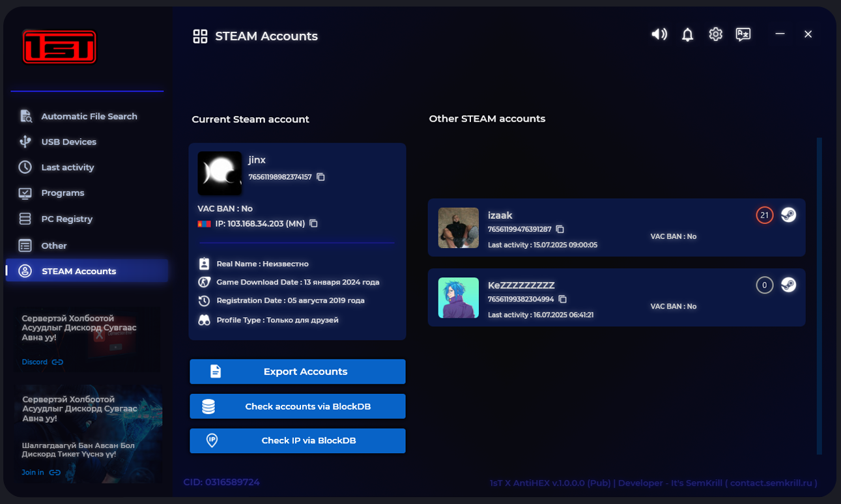Copy KeZZZZZZZZZ's Steam ID
The height and width of the screenshot is (504, 841).
pyautogui.click(x=562, y=300)
